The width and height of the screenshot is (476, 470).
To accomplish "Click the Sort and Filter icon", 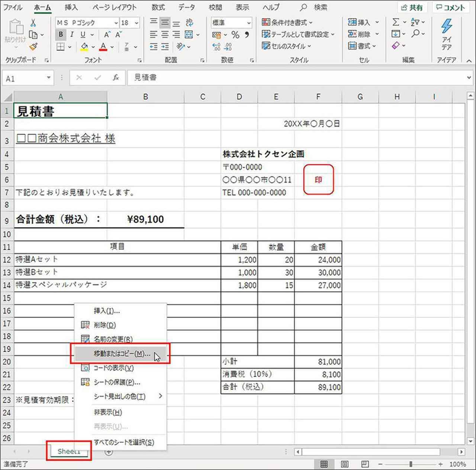I will point(415,22).
